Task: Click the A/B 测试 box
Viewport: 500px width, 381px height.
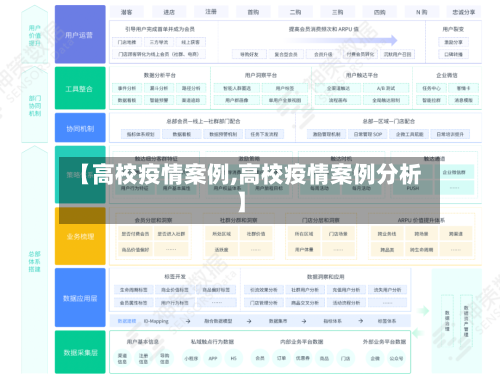Action: (x=386, y=88)
